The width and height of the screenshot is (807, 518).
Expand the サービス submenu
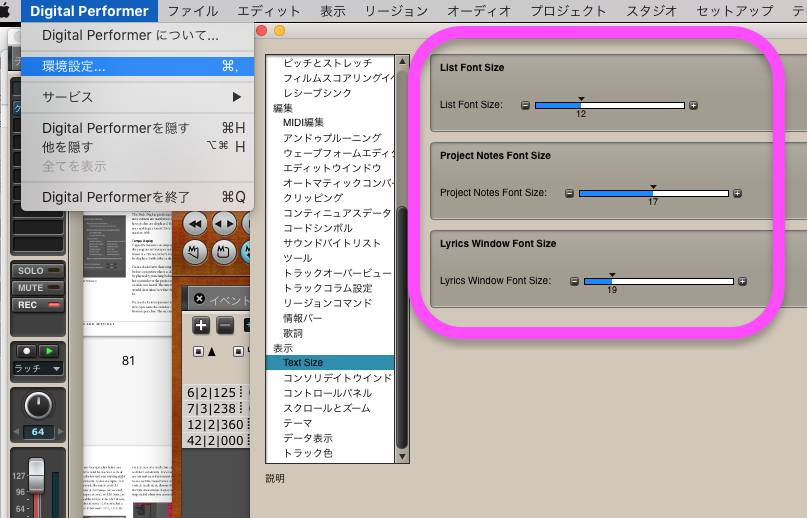point(137,97)
